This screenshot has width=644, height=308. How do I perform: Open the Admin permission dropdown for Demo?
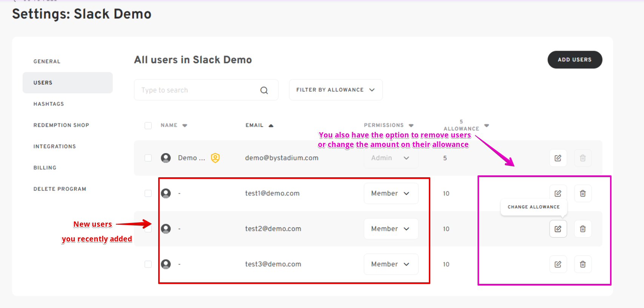[x=391, y=158]
